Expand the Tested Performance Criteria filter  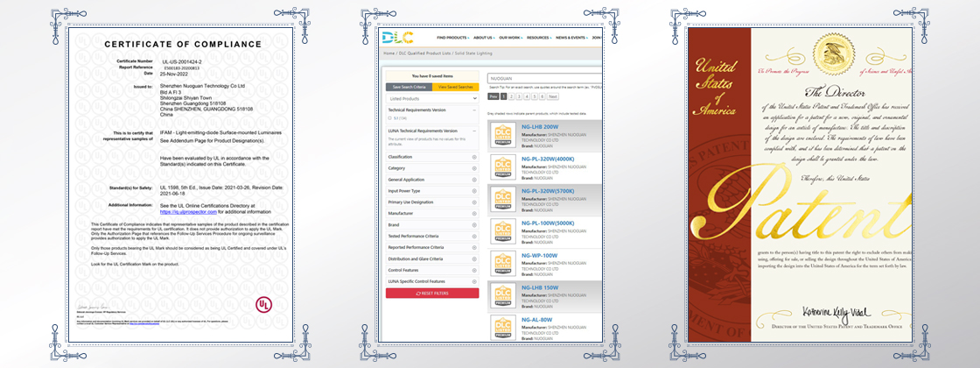pyautogui.click(x=474, y=236)
